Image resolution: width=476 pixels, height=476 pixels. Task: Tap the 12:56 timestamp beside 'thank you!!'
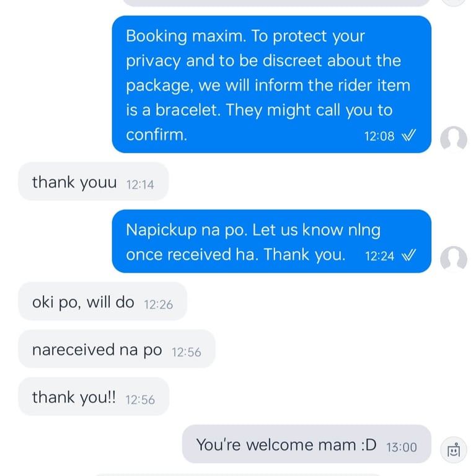pyautogui.click(x=140, y=400)
